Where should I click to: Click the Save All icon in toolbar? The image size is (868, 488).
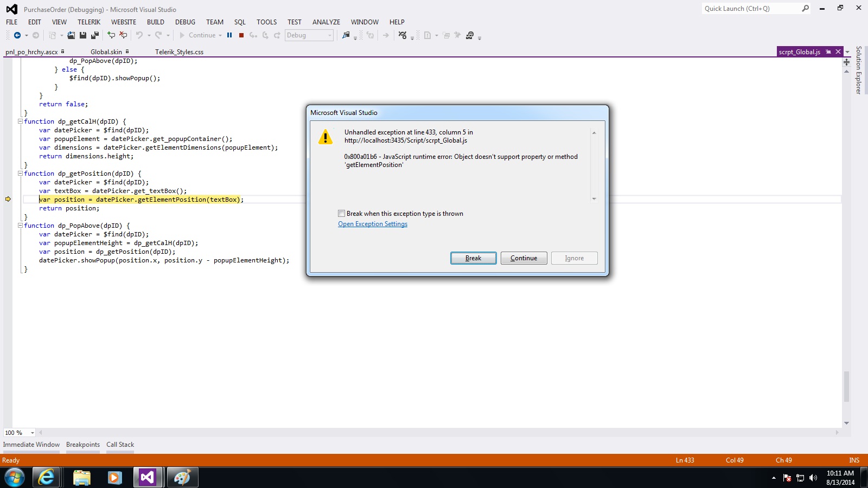(95, 35)
